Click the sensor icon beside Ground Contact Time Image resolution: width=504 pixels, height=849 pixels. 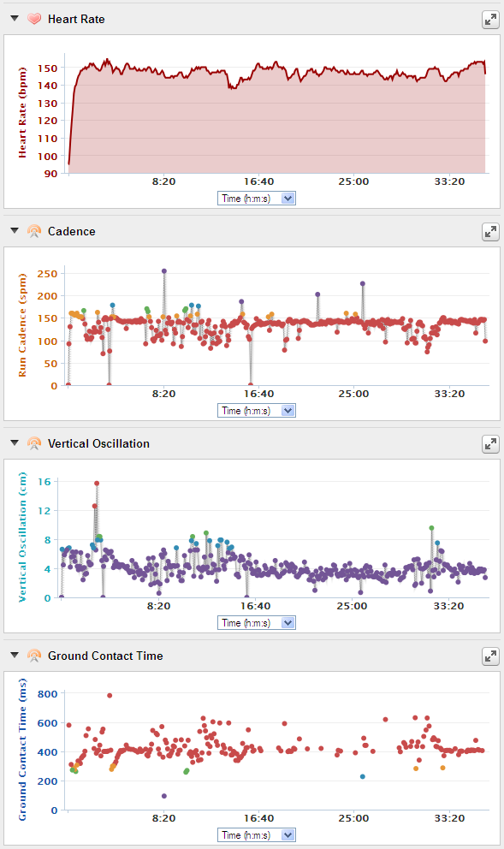pos(34,656)
